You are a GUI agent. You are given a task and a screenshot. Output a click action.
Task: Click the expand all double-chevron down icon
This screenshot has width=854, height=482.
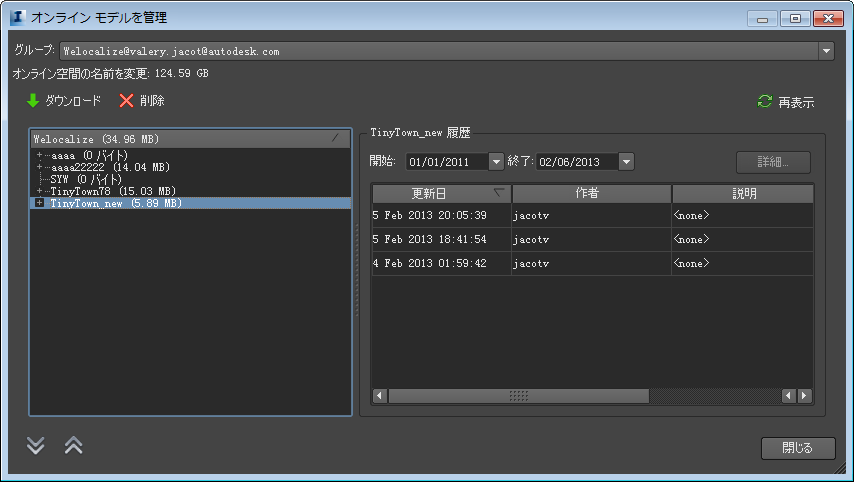[x=35, y=445]
